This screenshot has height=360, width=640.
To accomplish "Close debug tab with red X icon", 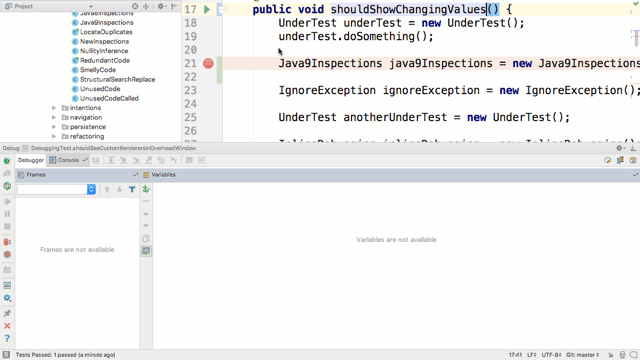I will pos(7,326).
